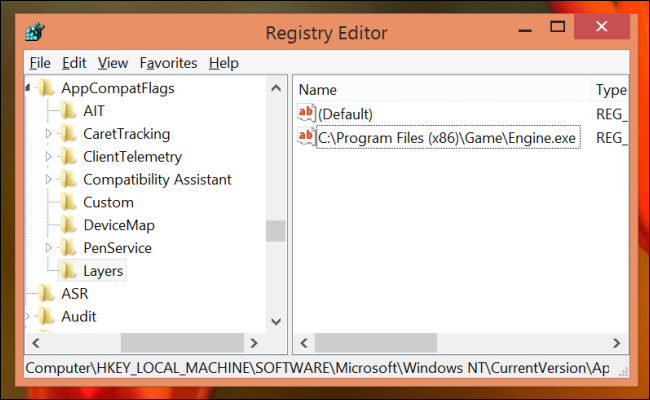Select the PenService key
The width and height of the screenshot is (650, 400).
point(118,247)
